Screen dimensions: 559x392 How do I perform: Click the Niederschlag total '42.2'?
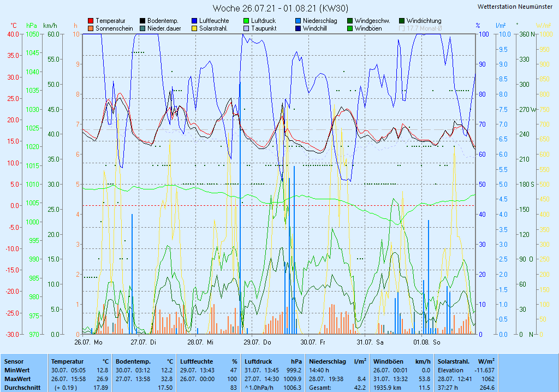click(x=360, y=388)
